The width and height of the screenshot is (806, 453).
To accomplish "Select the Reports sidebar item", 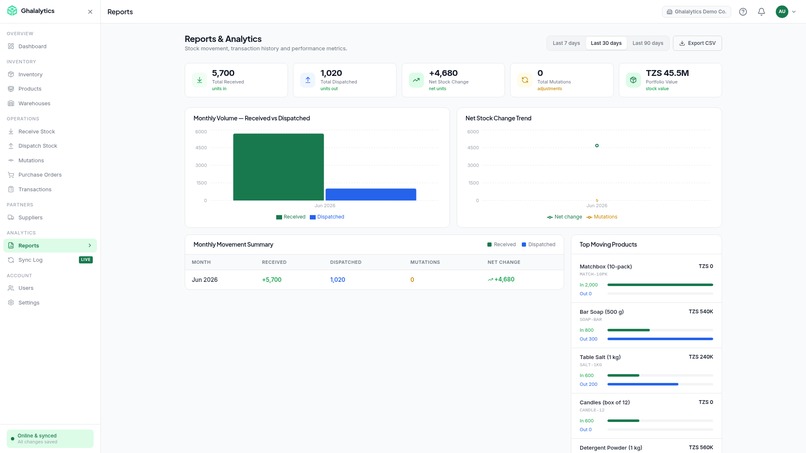I will [x=50, y=246].
